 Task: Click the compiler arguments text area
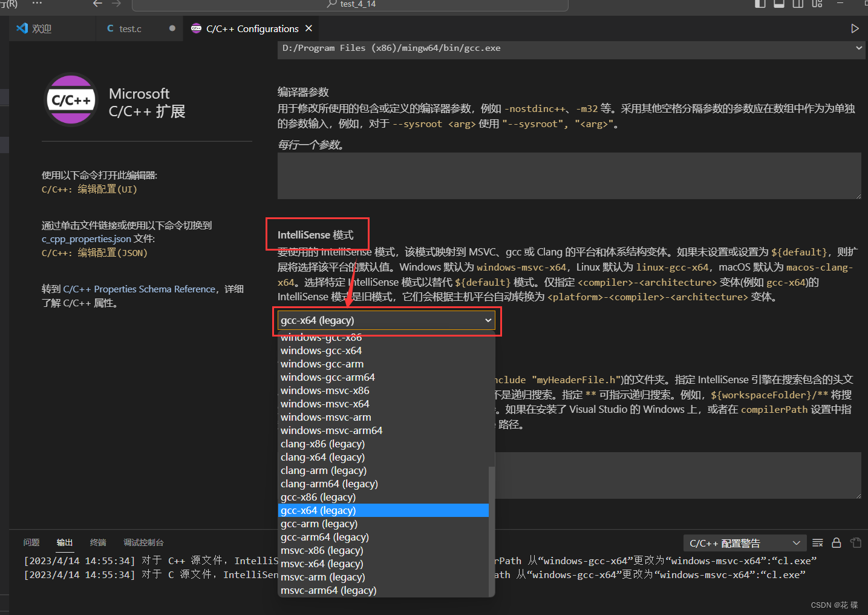[569, 176]
